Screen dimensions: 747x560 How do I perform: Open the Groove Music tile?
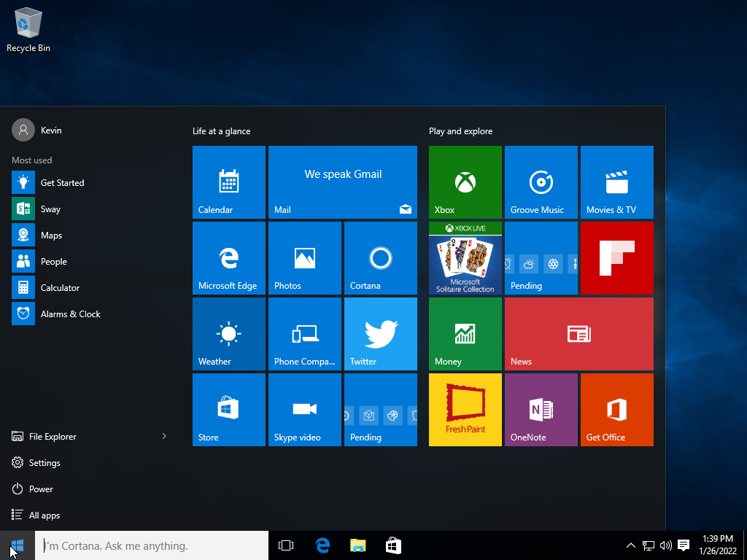point(541,182)
